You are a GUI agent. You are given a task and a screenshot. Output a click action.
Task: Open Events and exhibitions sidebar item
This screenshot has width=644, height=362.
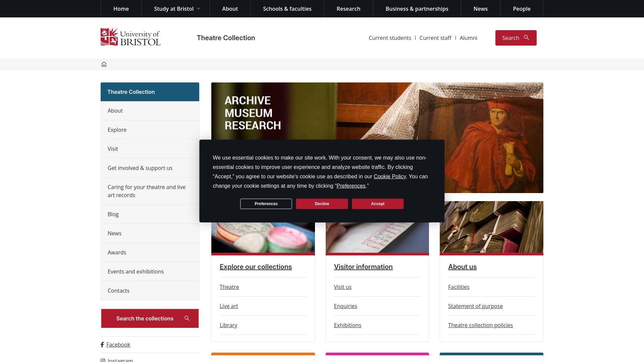coord(150,271)
